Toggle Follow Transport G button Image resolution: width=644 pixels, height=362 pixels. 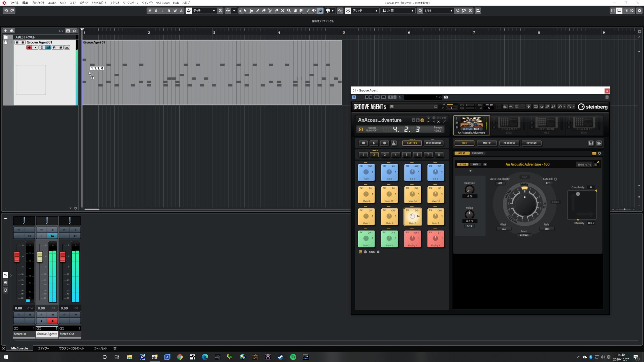tap(361, 129)
